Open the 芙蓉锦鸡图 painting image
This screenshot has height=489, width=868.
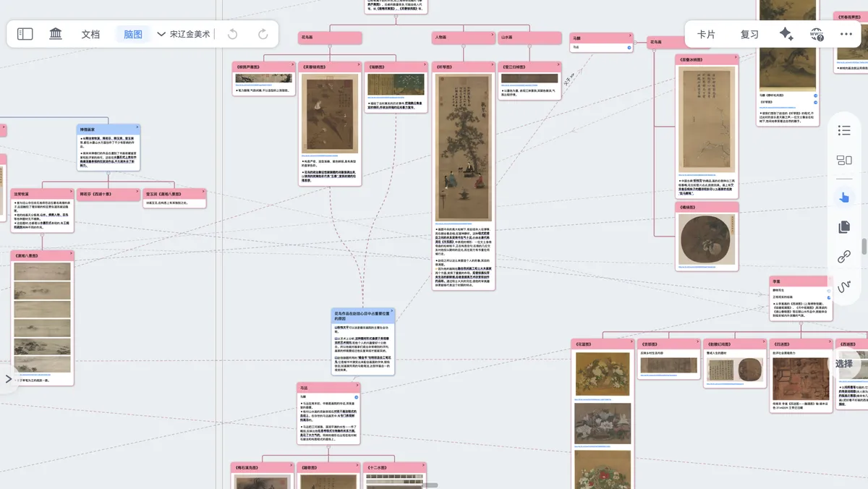[x=330, y=114]
